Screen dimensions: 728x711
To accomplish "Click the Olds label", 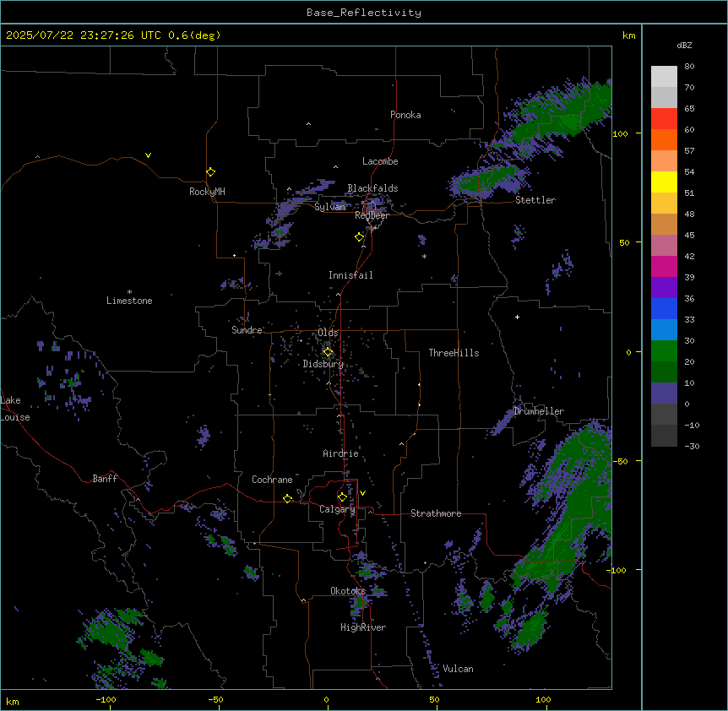I will pyautogui.click(x=328, y=333).
